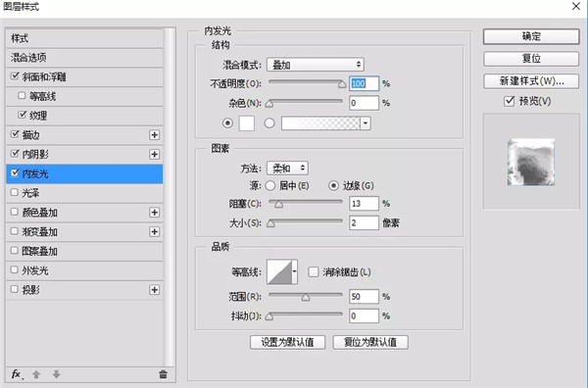588x388 pixels.
Task: Click the 范围 range value field
Action: (364, 297)
